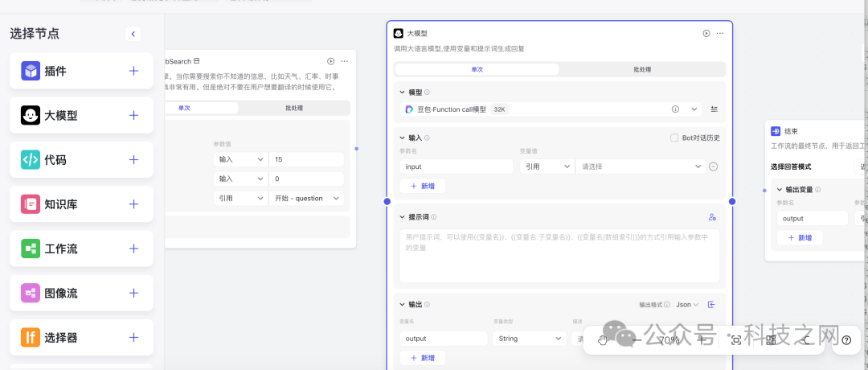Click the 插件 cube icon in node list
This screenshot has height=370, width=868.
click(31, 71)
